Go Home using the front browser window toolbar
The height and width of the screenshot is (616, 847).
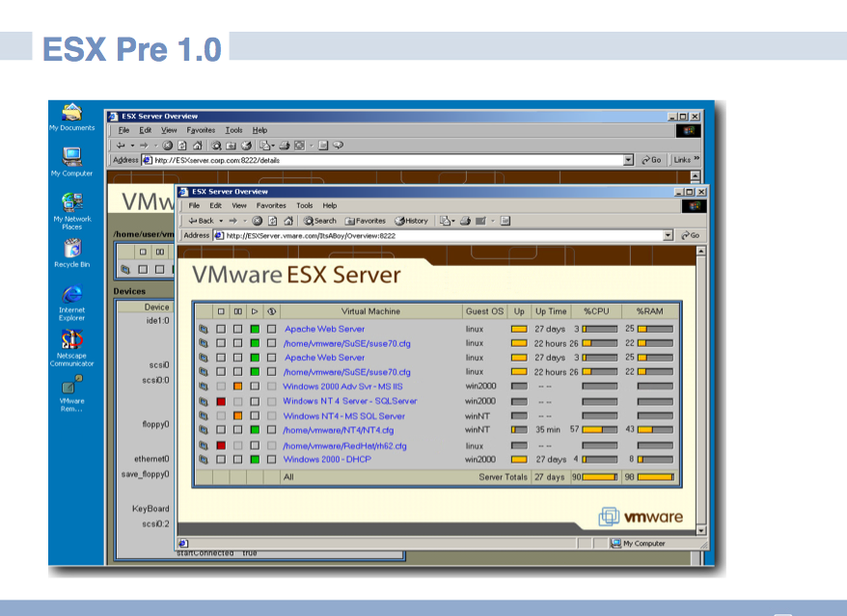coord(288,221)
